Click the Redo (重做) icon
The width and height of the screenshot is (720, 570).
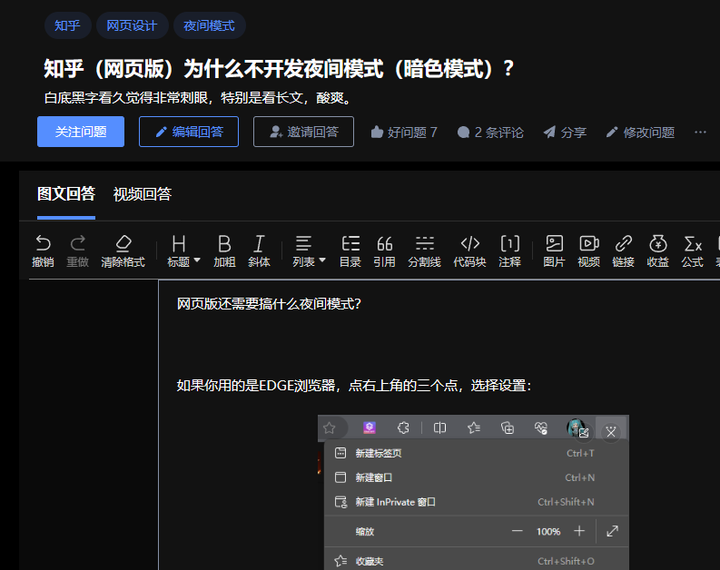pyautogui.click(x=78, y=251)
